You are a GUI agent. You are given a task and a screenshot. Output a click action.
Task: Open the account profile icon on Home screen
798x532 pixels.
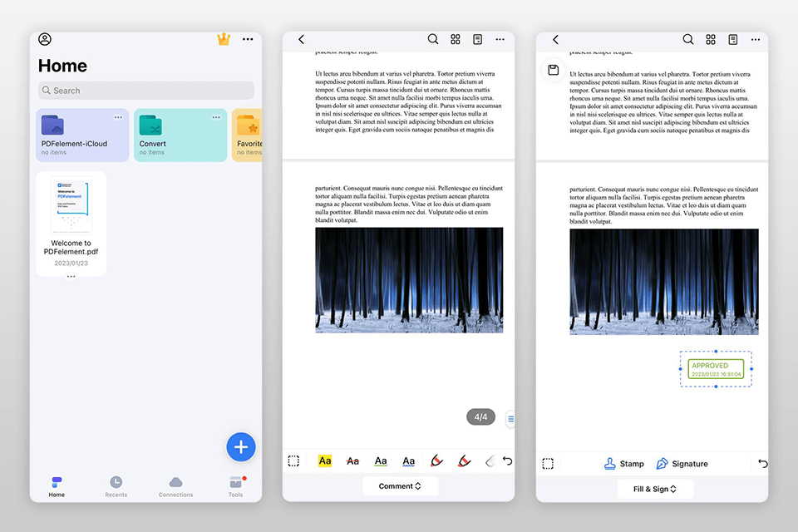point(45,39)
